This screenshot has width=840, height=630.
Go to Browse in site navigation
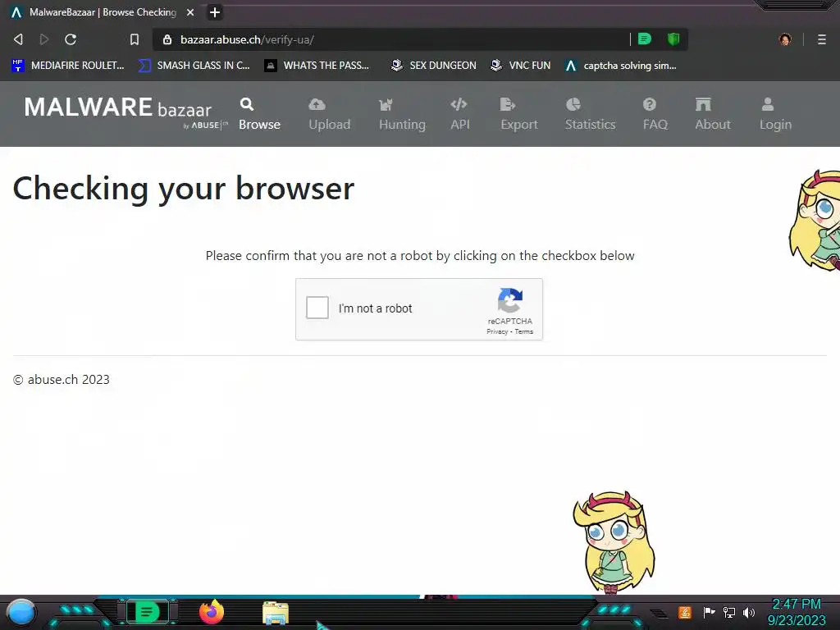coord(260,113)
